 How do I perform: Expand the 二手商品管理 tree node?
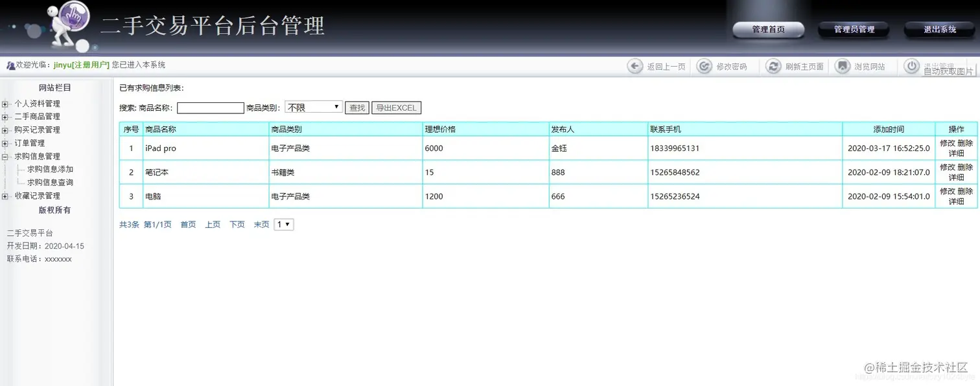5,117
